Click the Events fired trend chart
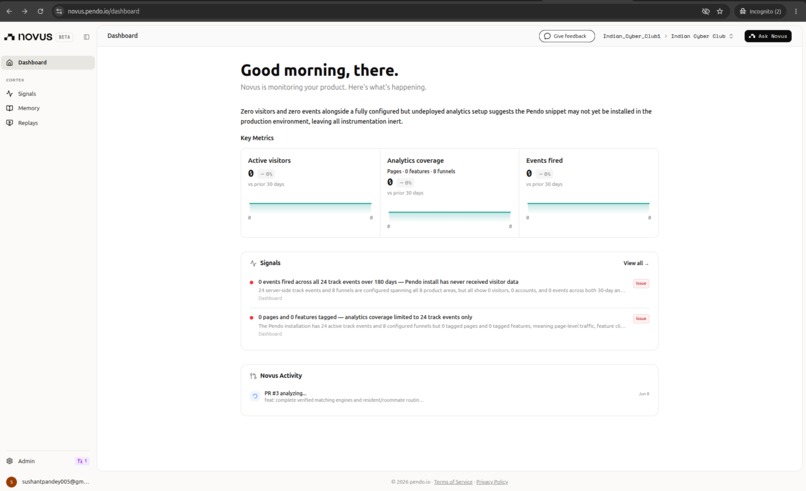806x491 pixels. coord(588,210)
